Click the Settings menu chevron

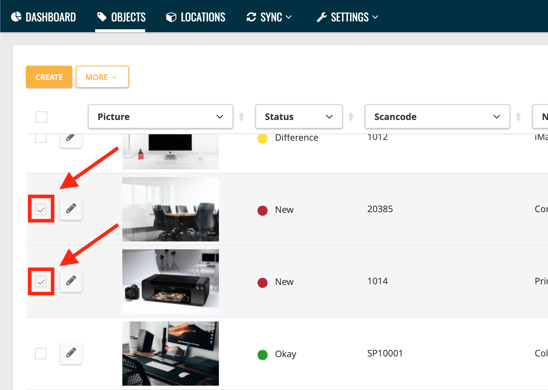point(375,17)
